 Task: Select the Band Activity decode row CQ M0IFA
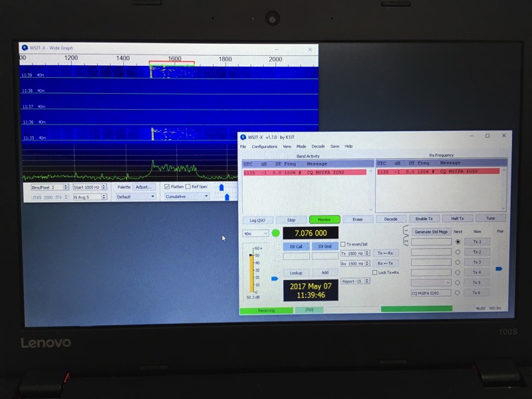point(305,173)
